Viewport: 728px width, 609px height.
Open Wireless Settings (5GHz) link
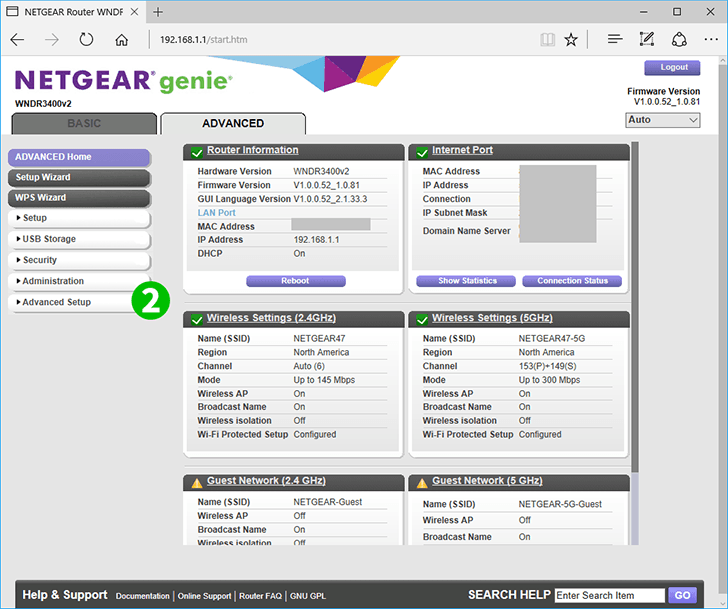pos(492,318)
